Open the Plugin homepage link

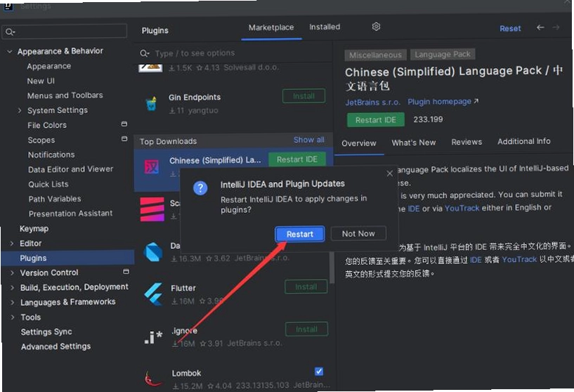click(x=443, y=101)
